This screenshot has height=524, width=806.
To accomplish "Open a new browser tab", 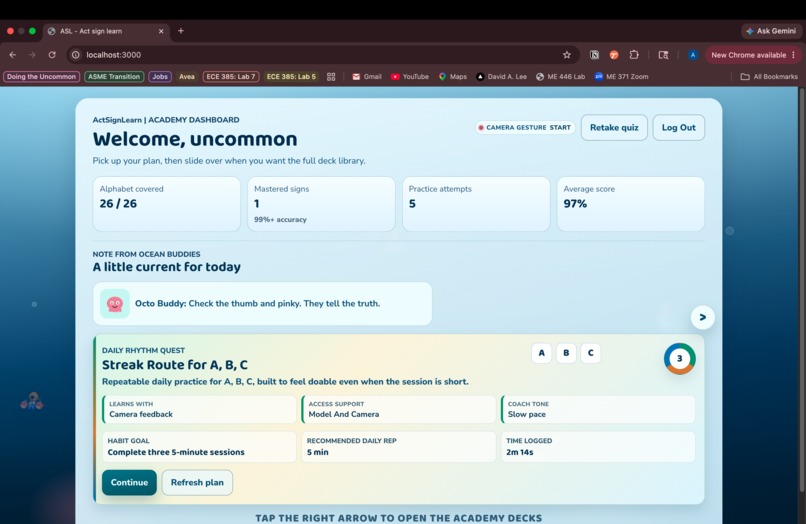I will (x=180, y=31).
